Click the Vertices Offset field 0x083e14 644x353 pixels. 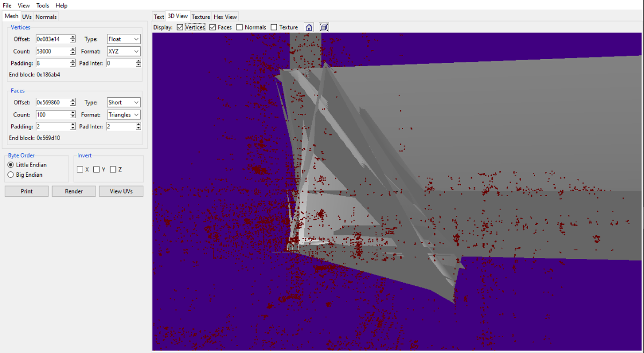(53, 39)
